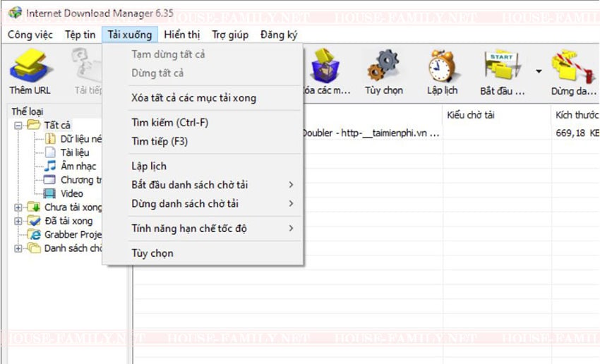The height and width of the screenshot is (364, 600).
Task: Select the Âm nhạc category label
Action: point(78,166)
